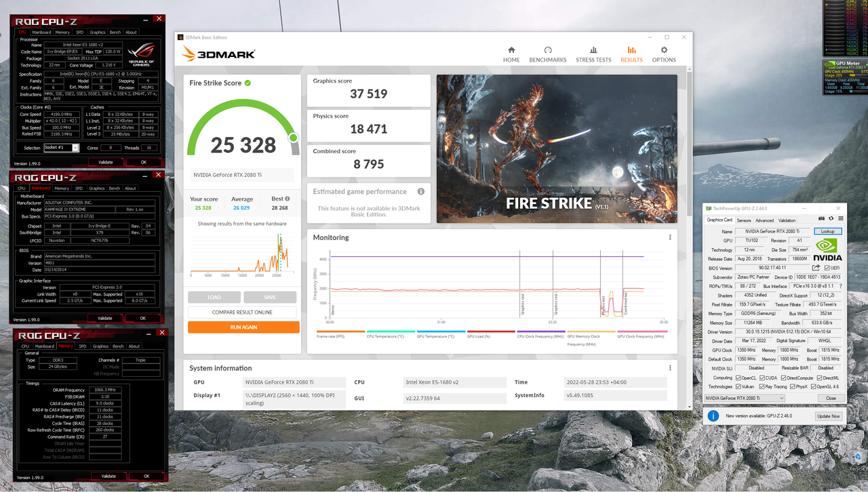
Task: Click the GPU-Z refresh icon
Action: click(831, 219)
